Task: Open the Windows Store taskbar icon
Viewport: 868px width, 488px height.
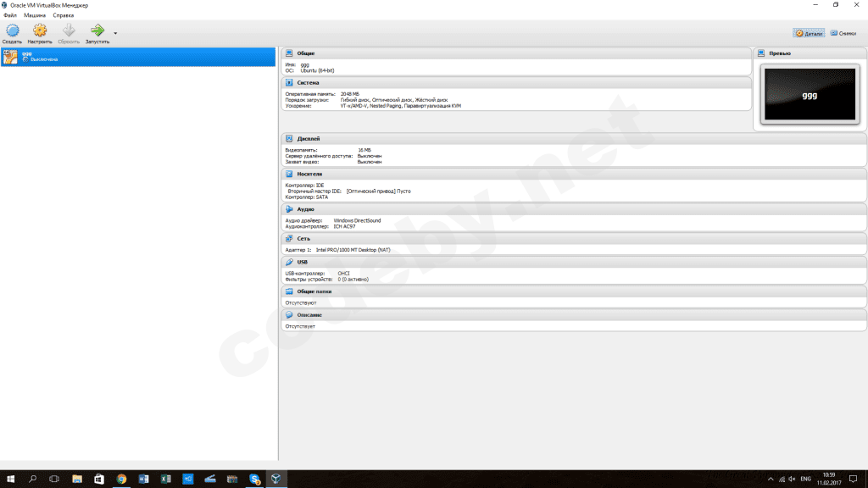Action: click(99, 480)
